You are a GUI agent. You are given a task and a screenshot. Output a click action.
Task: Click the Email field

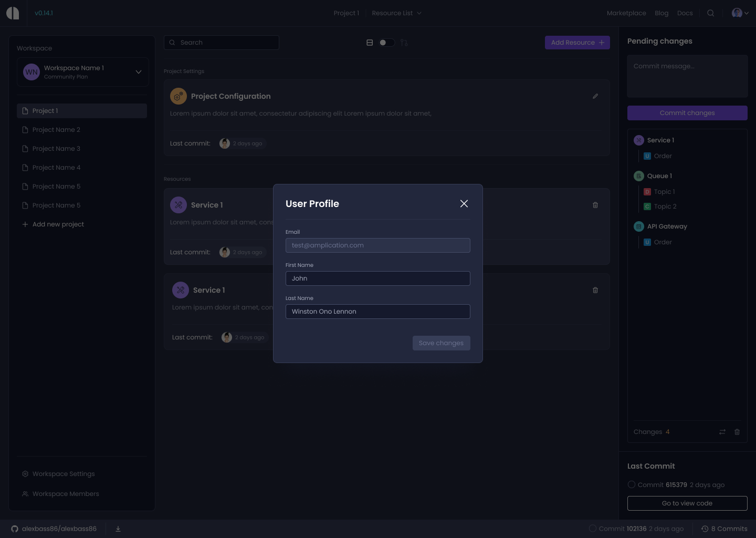pyautogui.click(x=378, y=245)
